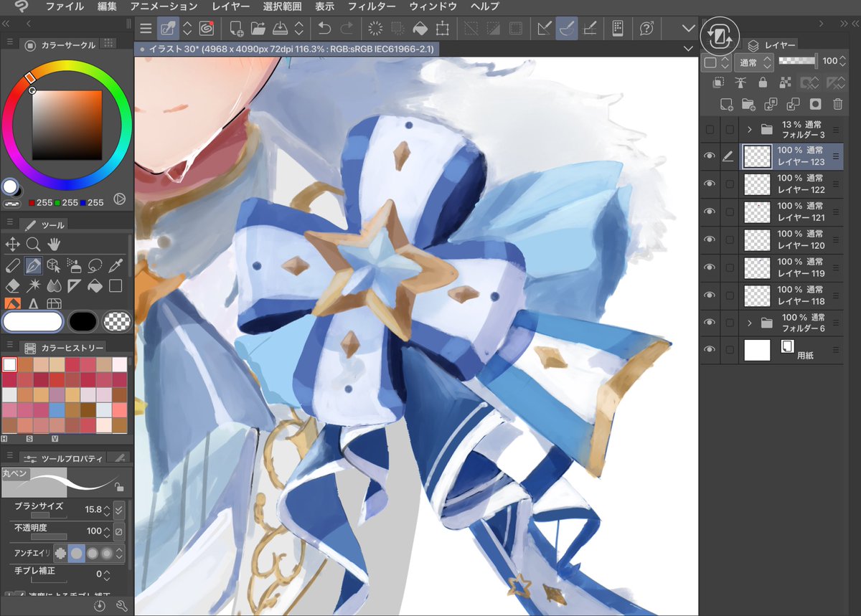
Task: Toggle Clip to layer below icon
Action: click(718, 83)
